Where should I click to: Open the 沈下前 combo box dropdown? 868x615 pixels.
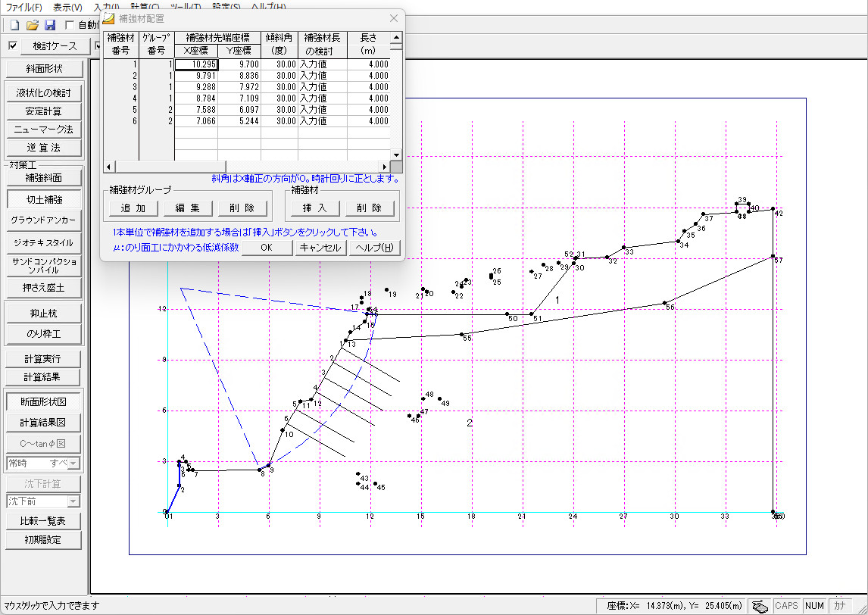coord(73,501)
